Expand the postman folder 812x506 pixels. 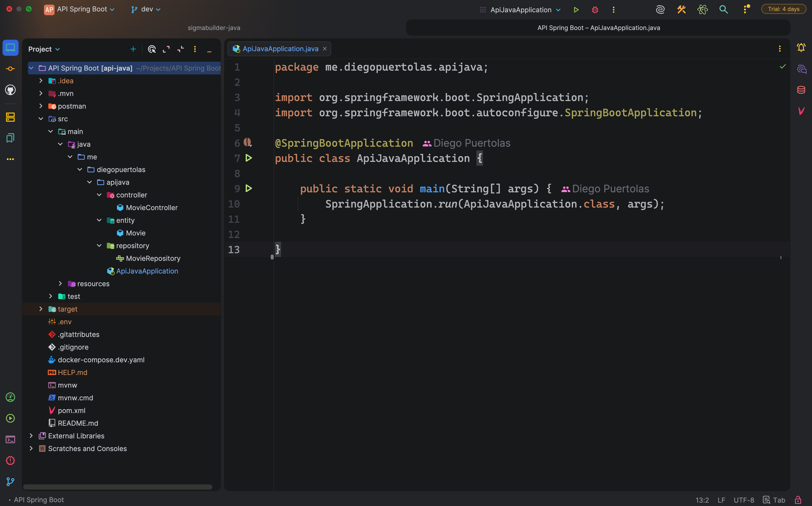[41, 106]
